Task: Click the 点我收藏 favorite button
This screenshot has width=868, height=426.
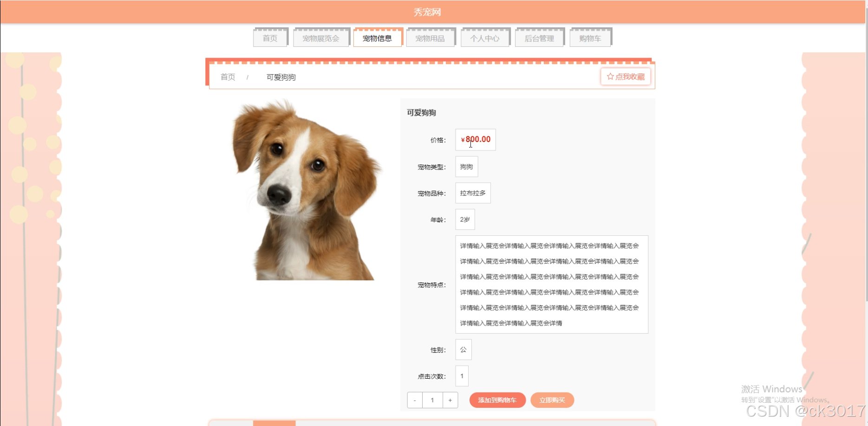Action: [x=626, y=77]
